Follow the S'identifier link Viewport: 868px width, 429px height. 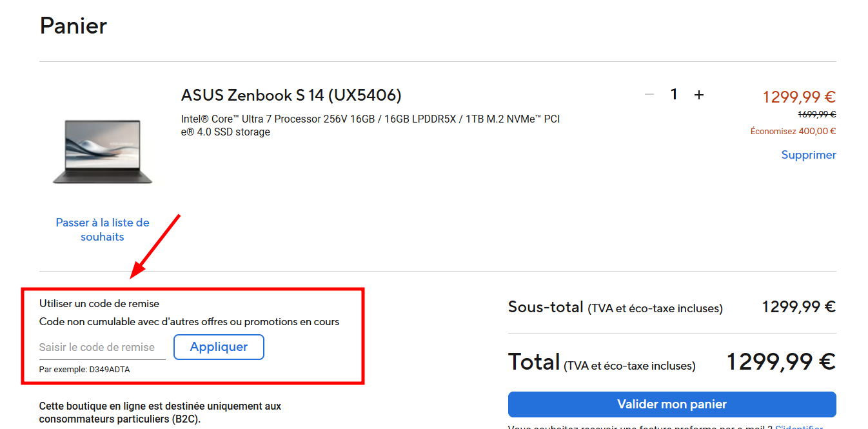pyautogui.click(x=798, y=427)
